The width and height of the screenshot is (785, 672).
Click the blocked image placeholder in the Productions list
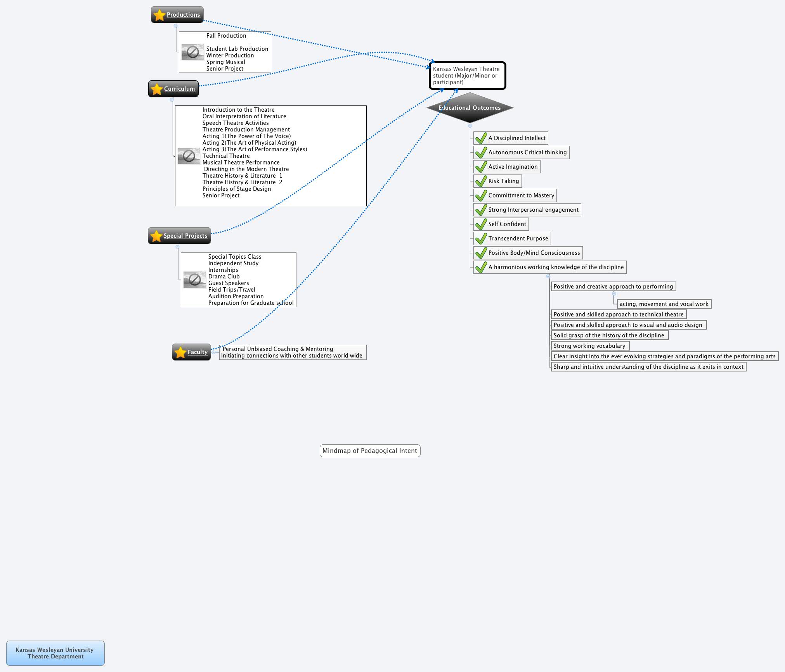tap(193, 52)
